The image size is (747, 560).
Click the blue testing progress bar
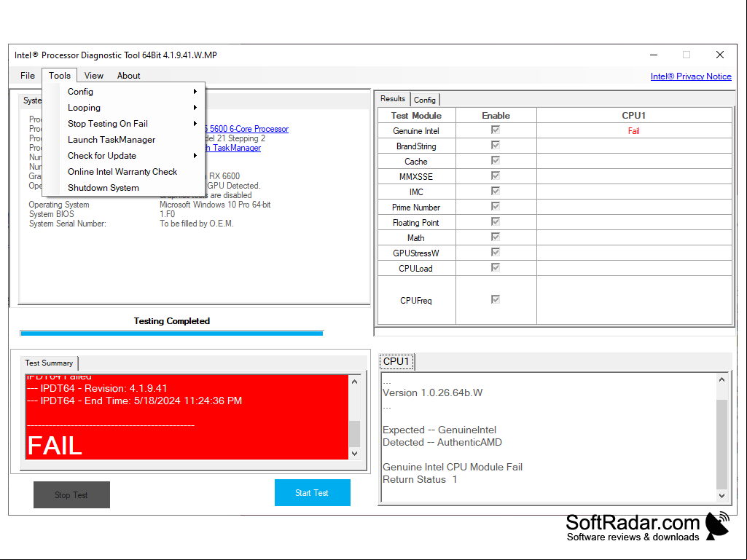click(171, 334)
